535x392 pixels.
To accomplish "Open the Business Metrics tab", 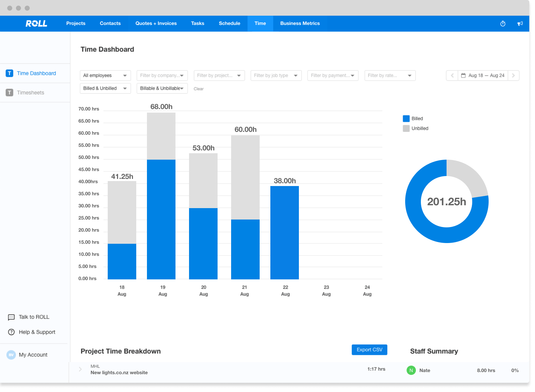I will tap(300, 24).
